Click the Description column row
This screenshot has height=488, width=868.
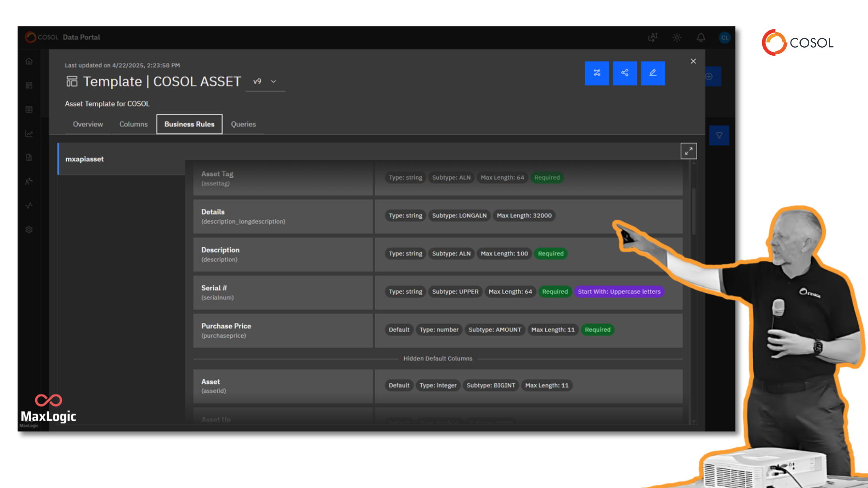click(x=438, y=255)
